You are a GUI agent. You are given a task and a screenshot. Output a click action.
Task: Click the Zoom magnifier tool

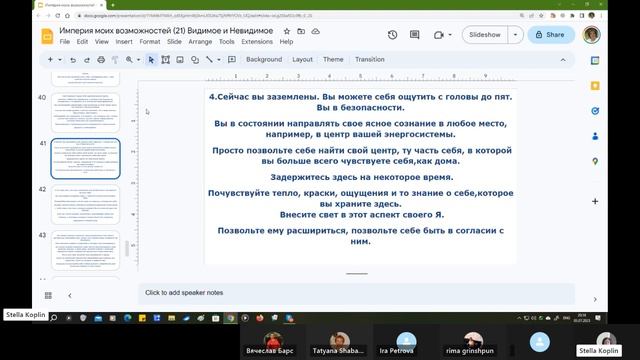tap(129, 60)
